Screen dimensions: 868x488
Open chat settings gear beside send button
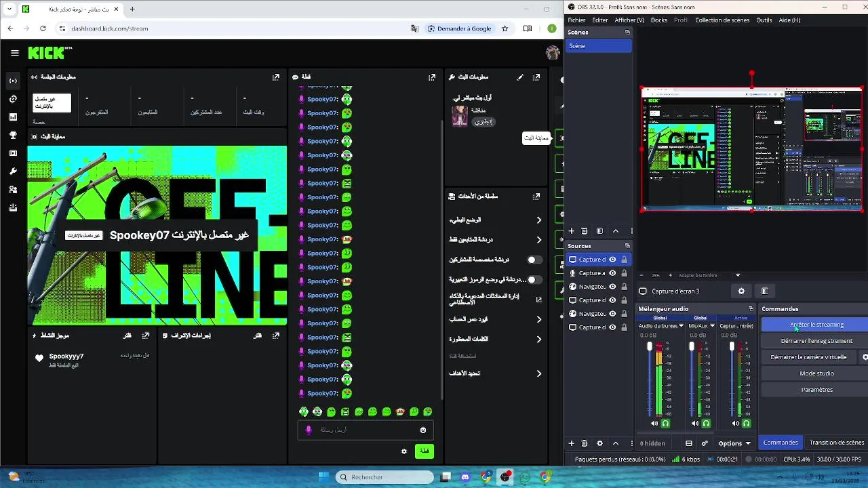click(x=404, y=451)
